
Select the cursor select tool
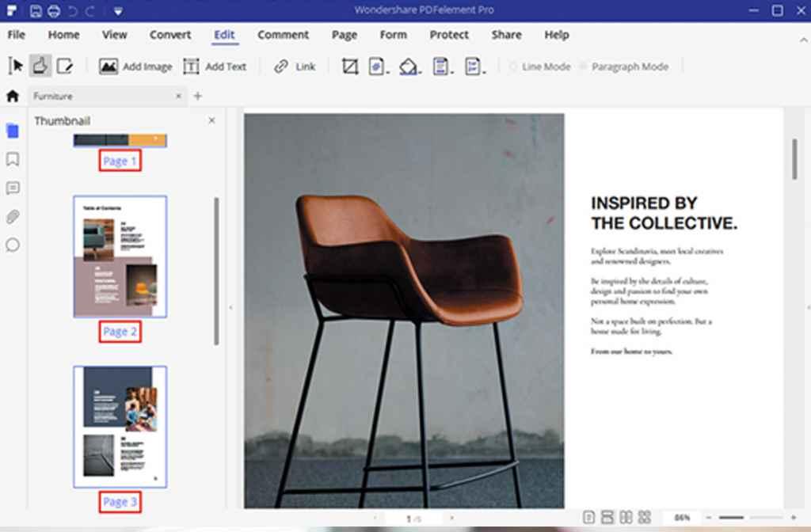[x=15, y=66]
